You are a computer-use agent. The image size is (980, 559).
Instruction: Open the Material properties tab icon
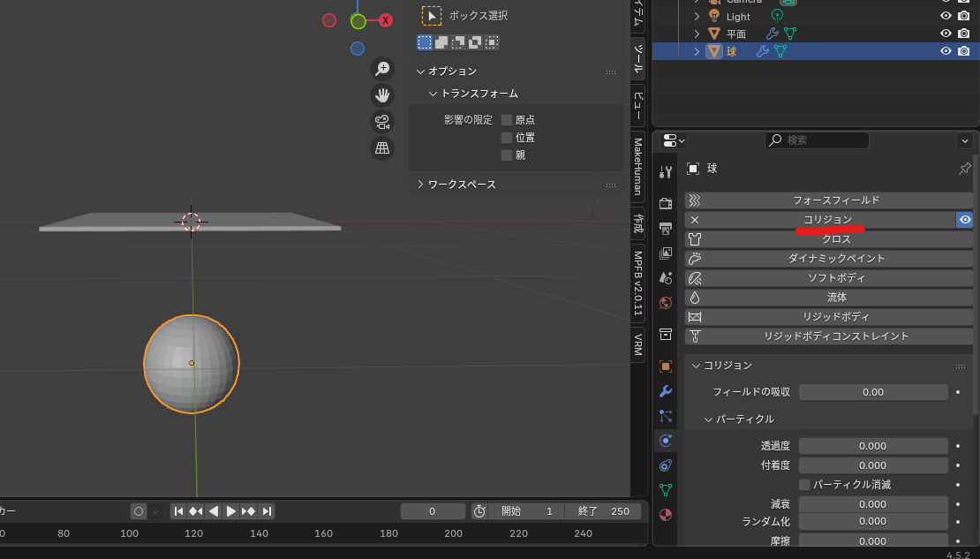(666, 514)
